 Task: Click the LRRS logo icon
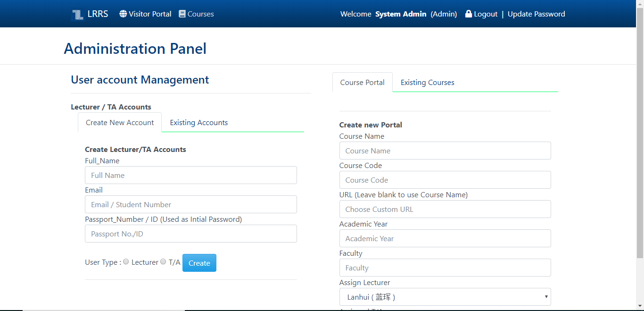(x=77, y=15)
